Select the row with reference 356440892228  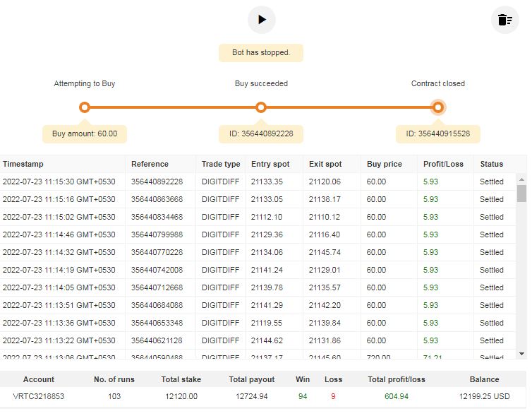coord(157,182)
